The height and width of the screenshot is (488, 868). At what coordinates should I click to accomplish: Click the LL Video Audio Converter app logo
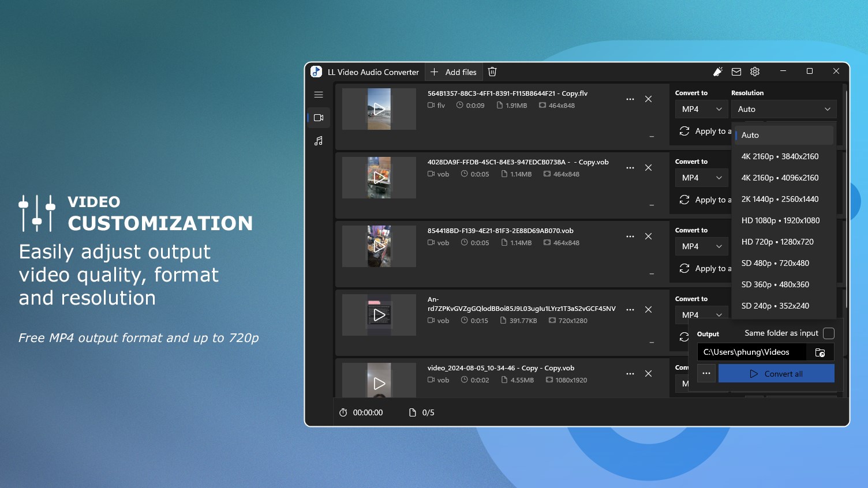click(x=316, y=72)
